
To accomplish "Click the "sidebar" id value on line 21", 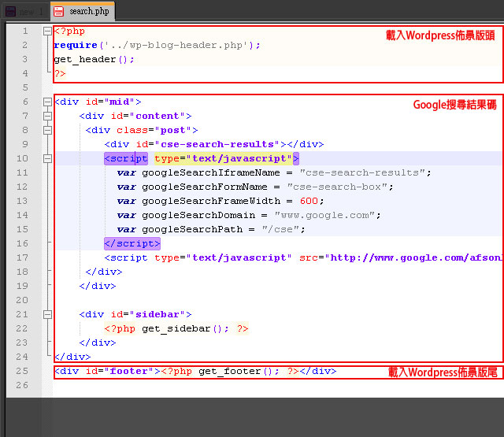I will coord(157,314).
